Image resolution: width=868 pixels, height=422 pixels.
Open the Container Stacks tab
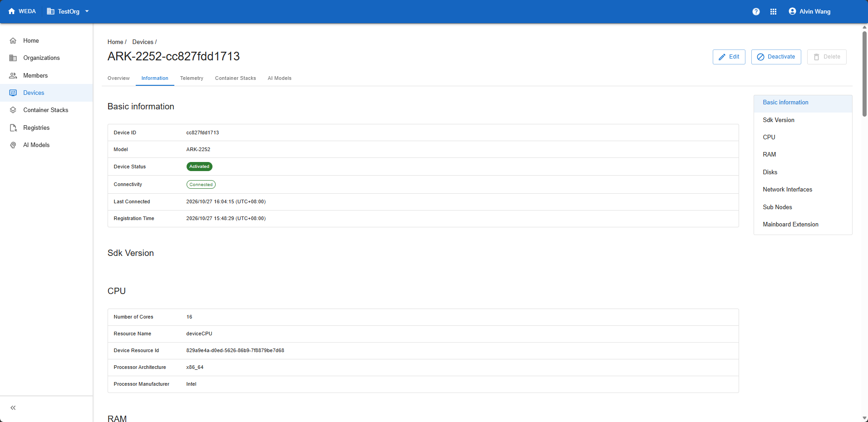(236, 78)
